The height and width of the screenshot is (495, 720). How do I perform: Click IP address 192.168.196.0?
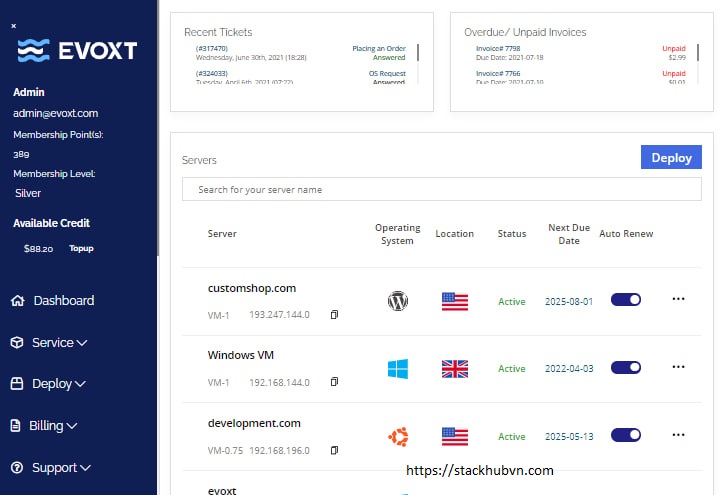coord(280,450)
